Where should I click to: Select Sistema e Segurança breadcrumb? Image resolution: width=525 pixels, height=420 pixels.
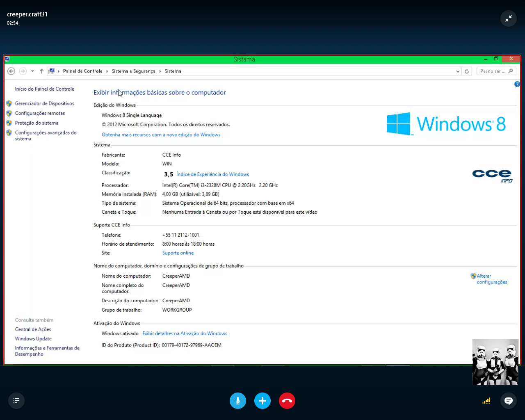(x=133, y=71)
